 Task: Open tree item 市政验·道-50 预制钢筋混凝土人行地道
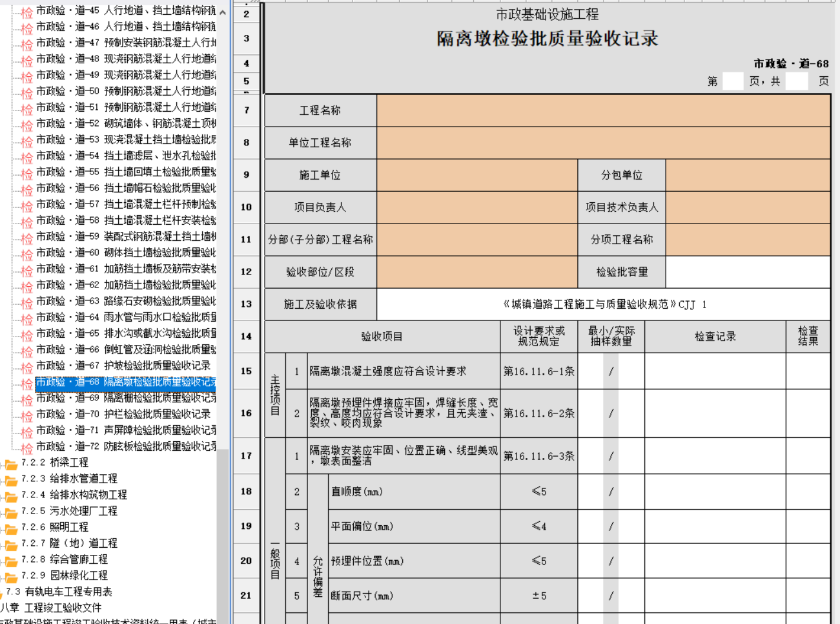(x=126, y=91)
